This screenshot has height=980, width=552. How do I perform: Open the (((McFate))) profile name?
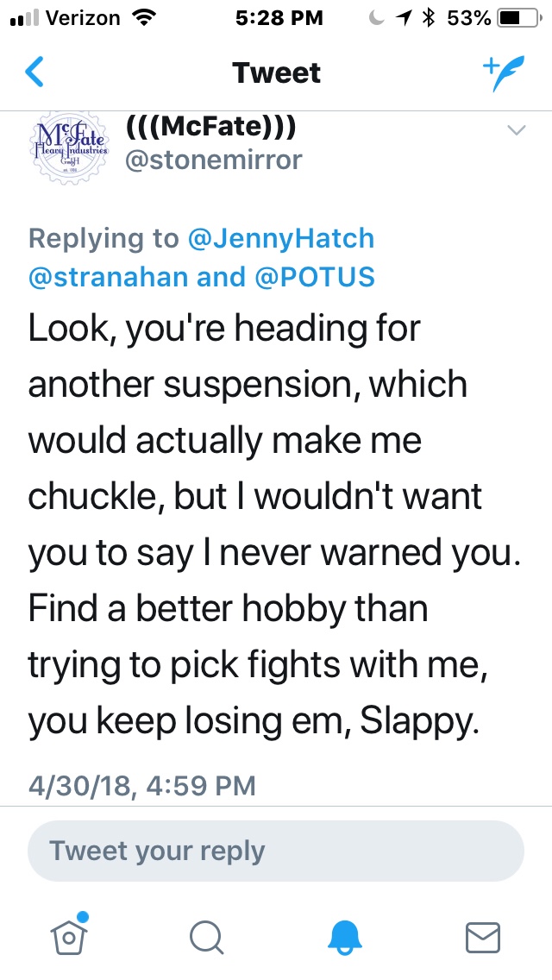[211, 127]
